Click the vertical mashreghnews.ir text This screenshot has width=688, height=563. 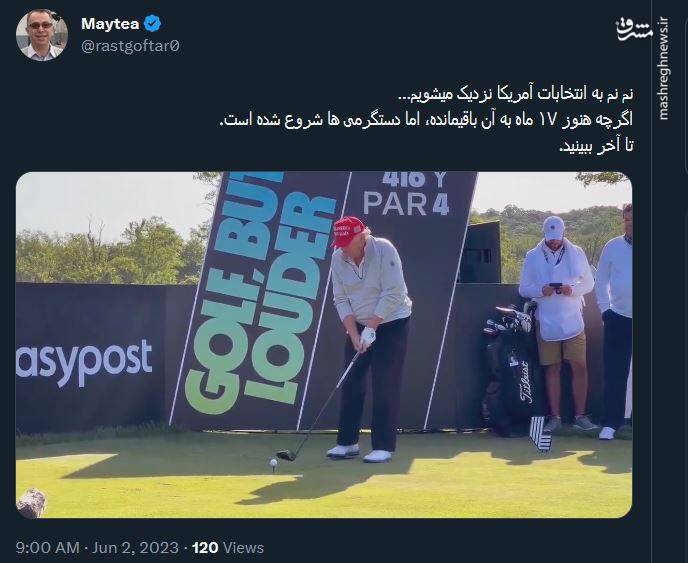pos(663,69)
